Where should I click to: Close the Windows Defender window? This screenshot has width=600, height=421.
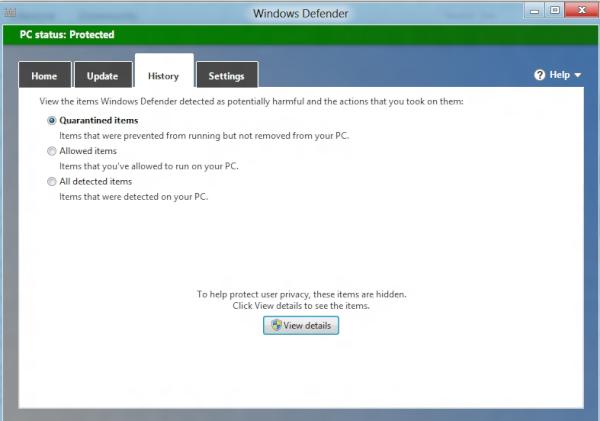(582, 10)
